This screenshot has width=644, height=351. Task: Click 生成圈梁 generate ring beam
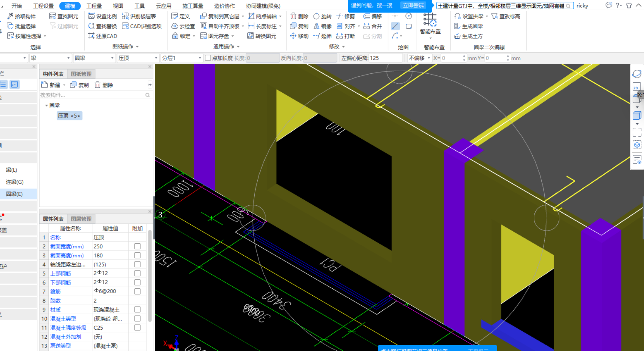(468, 26)
